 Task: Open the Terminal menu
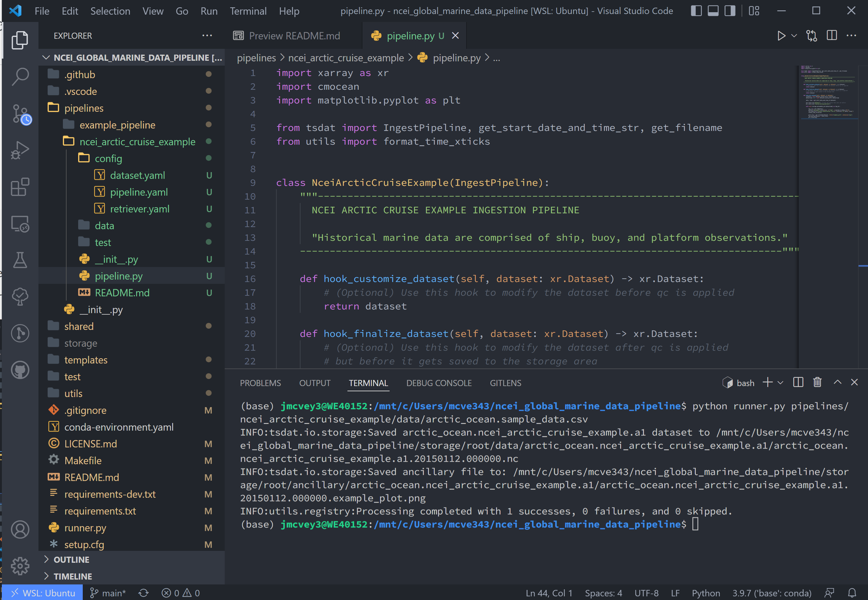pos(248,11)
